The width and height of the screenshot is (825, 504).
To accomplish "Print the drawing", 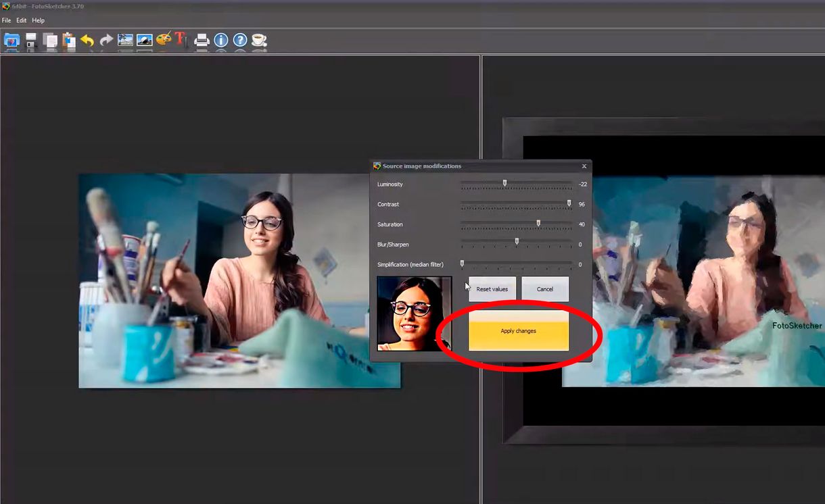I will (202, 41).
